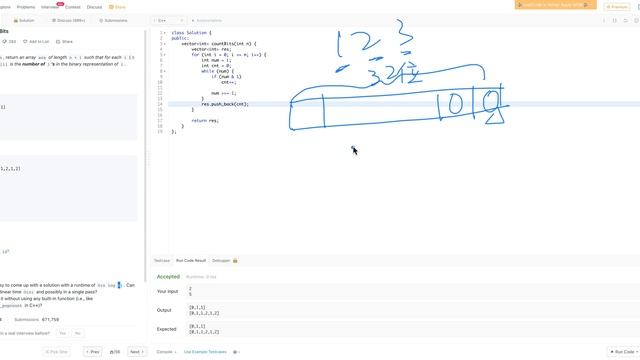Go to the Prev problem
Screen dimensions: 640x360
93,351
